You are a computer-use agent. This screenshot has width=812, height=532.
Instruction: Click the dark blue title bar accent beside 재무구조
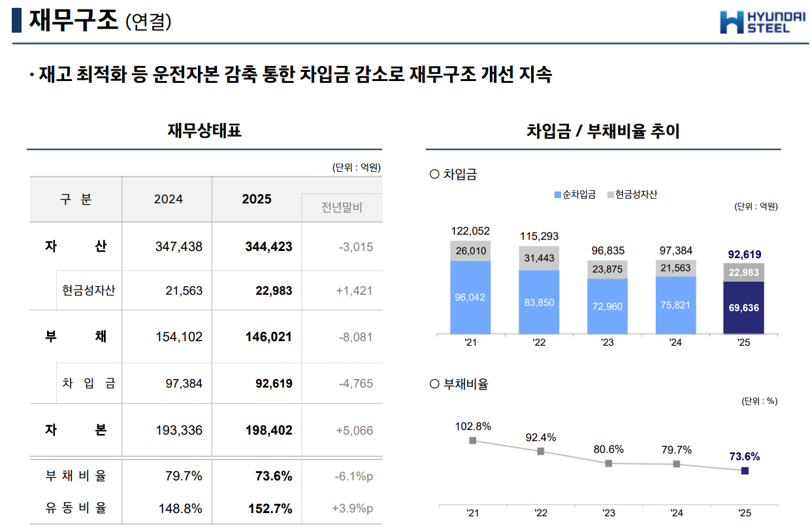[17, 20]
